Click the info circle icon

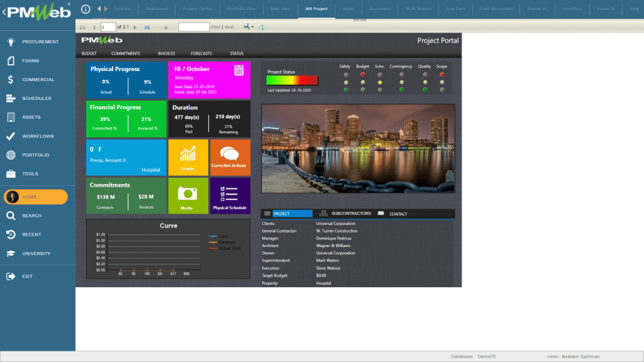pos(86,9)
